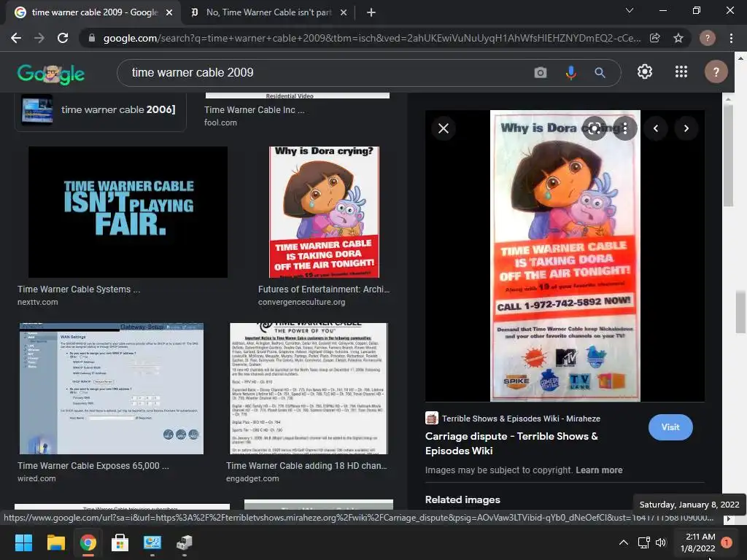Reload the current page
Image resolution: width=747 pixels, height=560 pixels.
(x=63, y=38)
